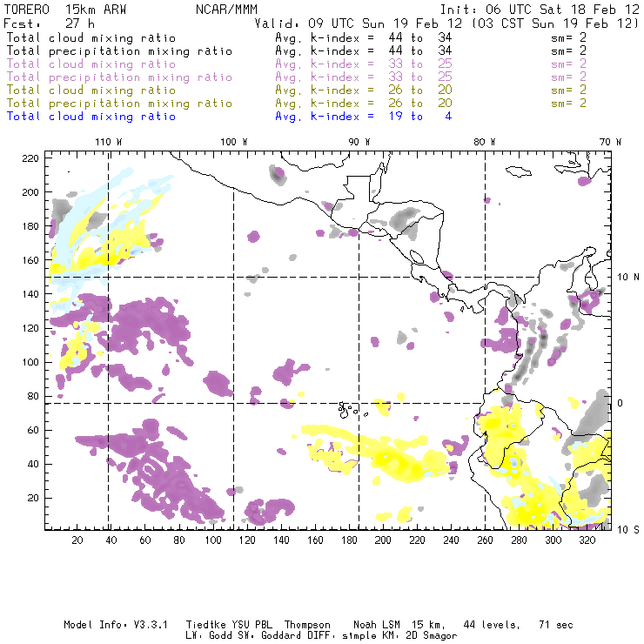Select '100' on the vertical axis
Image resolution: width=644 pixels, height=644 pixels.
30,362
